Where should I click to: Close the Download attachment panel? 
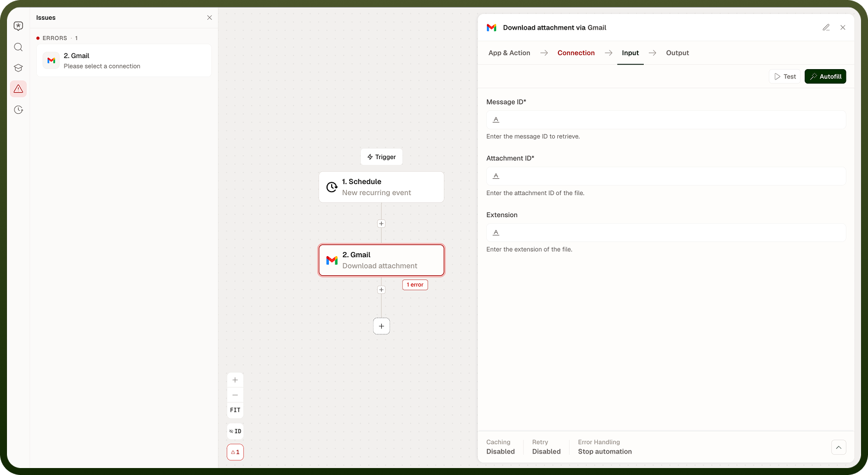(x=843, y=27)
